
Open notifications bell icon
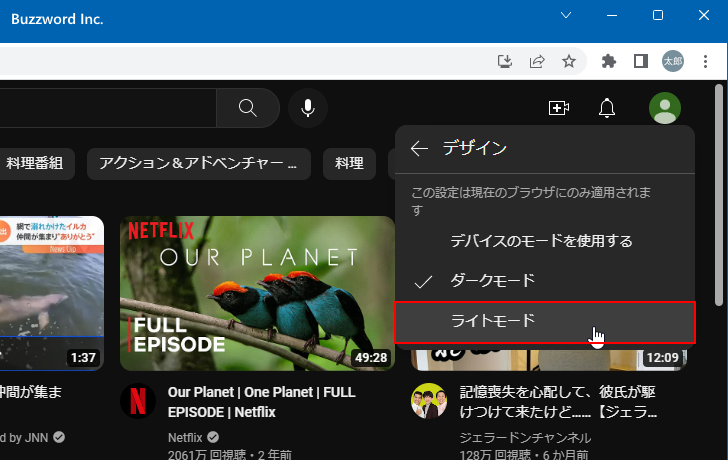606,108
